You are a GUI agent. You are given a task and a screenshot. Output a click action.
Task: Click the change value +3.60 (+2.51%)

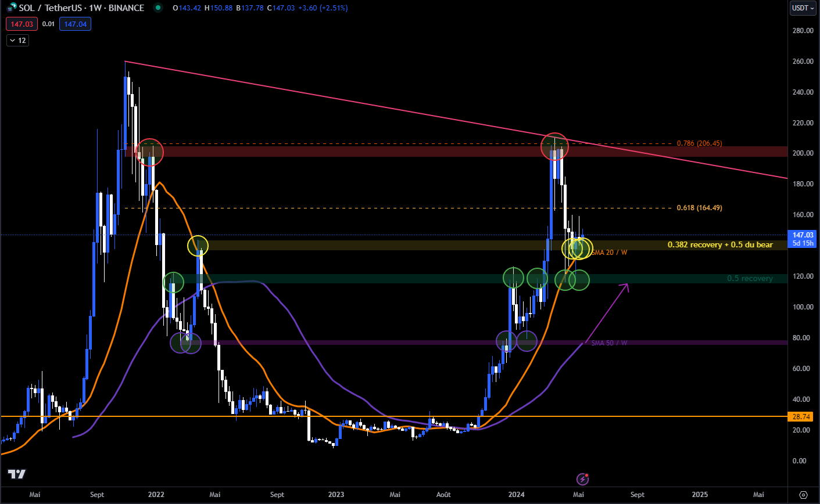(323, 8)
